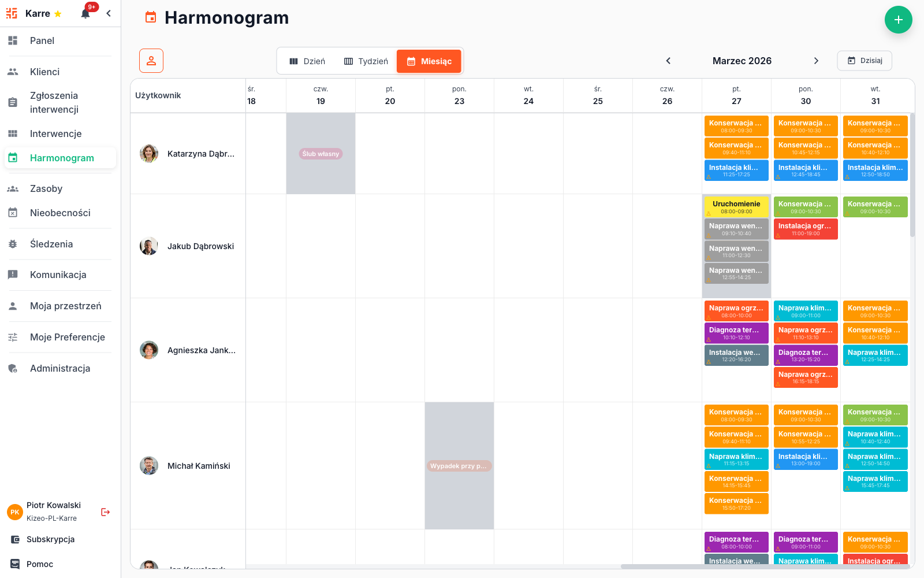This screenshot has height=578, width=924.
Task: Switch to Dzień view
Action: (307, 61)
